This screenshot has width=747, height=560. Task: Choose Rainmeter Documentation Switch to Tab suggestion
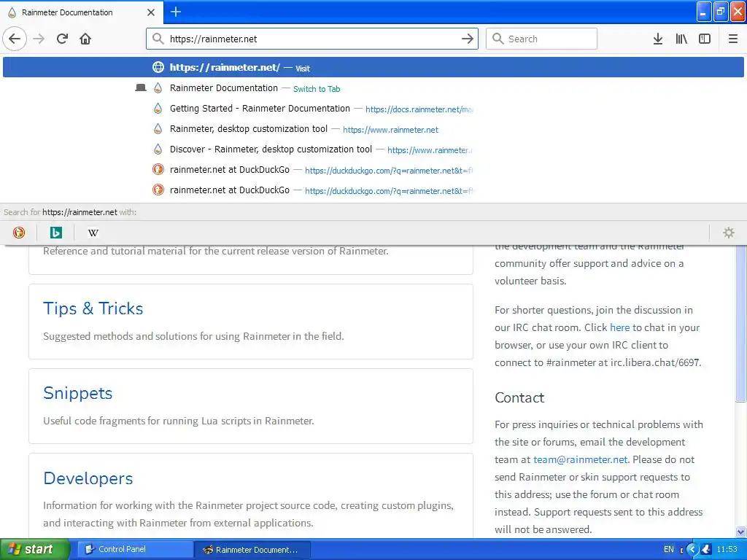pos(373,88)
